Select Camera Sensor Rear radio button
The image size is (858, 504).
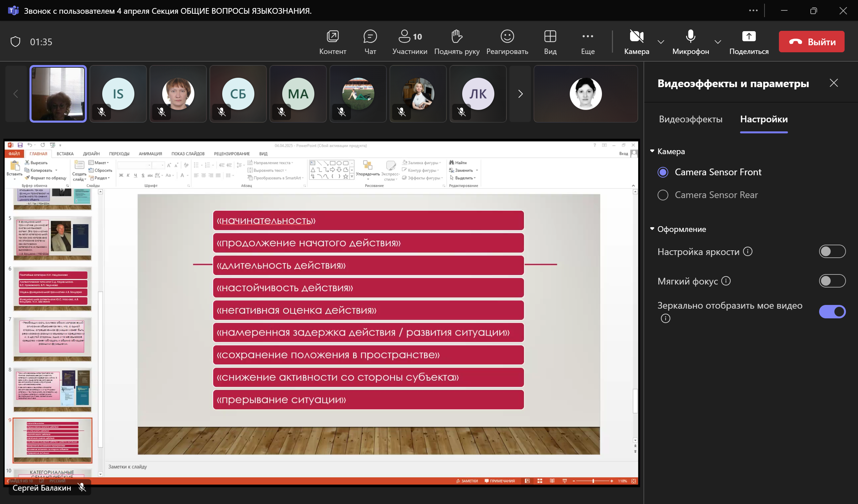663,195
